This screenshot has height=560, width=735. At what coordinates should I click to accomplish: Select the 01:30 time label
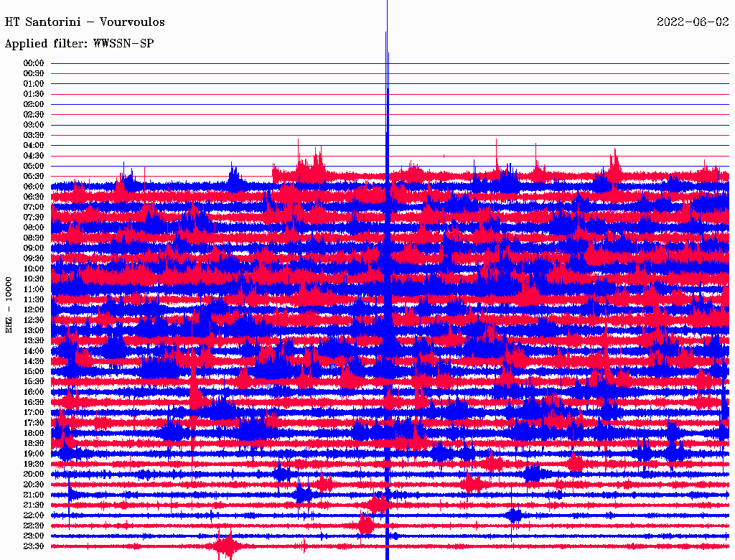(34, 94)
